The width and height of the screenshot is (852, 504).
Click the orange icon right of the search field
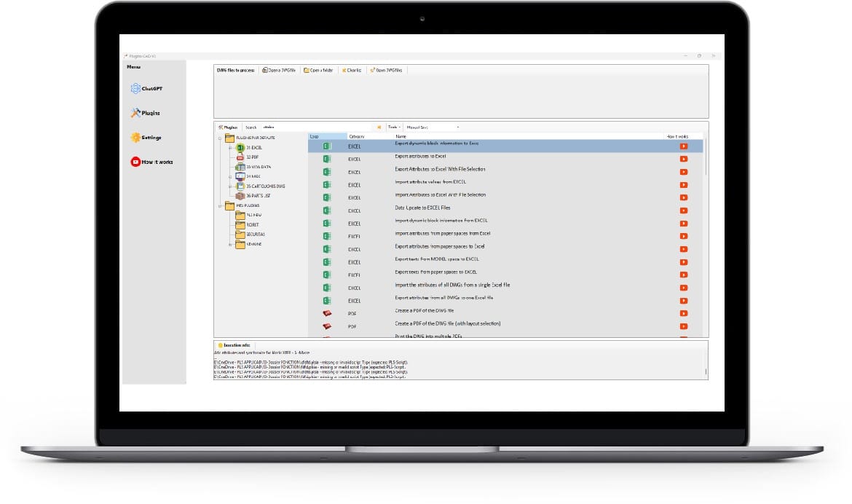(x=379, y=127)
